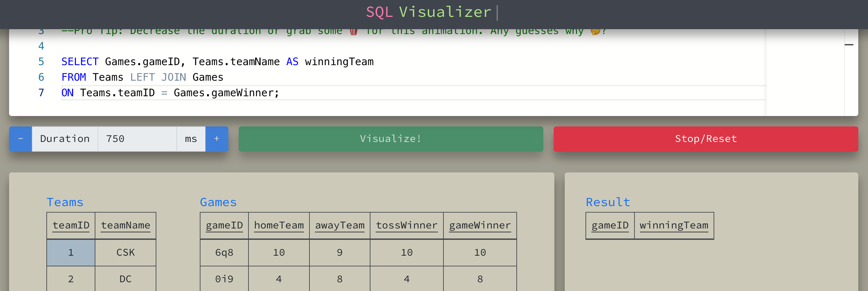The width and height of the screenshot is (868, 291).
Task: Click the ON Teams.teamID = Games.gameWinner line
Action: [170, 93]
